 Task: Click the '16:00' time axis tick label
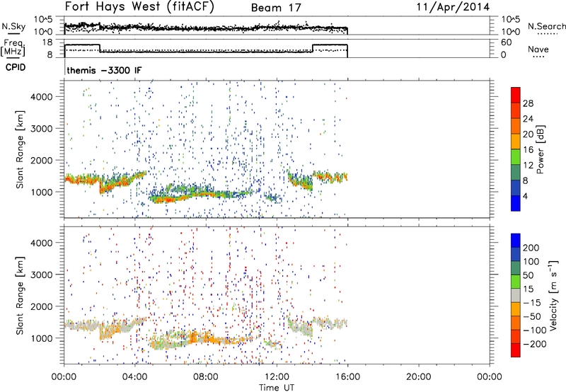[x=347, y=377]
